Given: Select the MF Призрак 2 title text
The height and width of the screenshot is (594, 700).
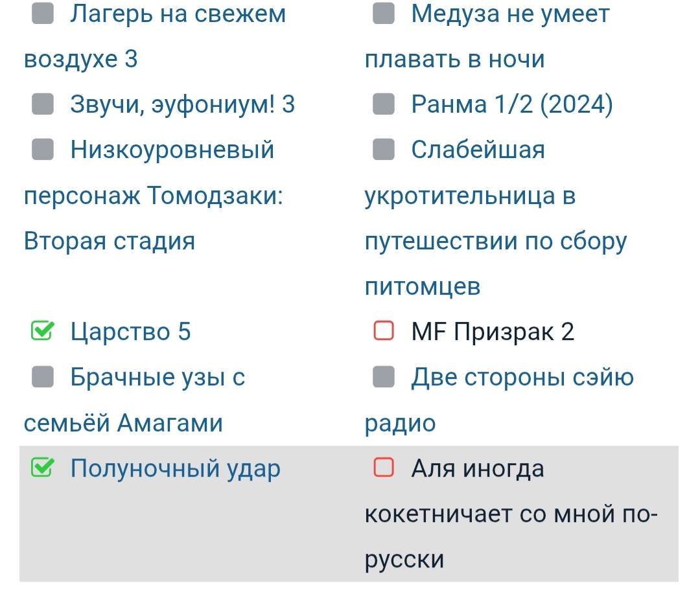Looking at the screenshot, I should coord(493,332).
